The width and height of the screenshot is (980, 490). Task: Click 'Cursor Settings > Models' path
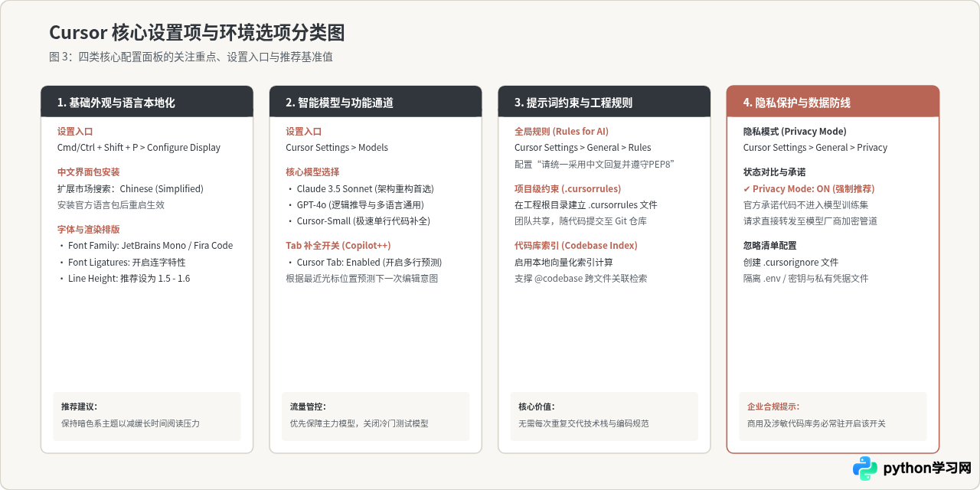(337, 148)
